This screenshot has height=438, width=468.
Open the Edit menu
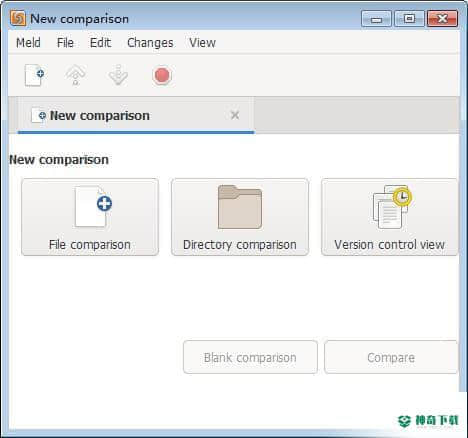pos(100,43)
